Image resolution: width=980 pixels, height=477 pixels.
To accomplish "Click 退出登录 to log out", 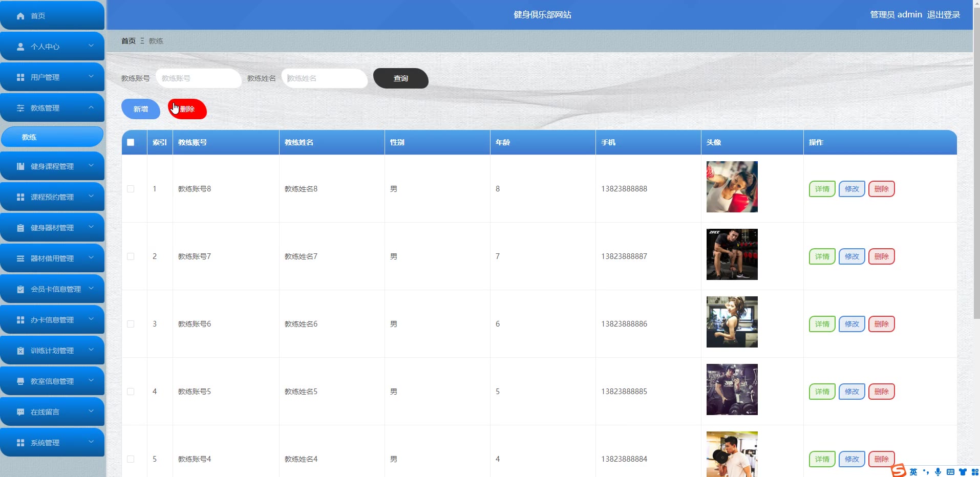I will pyautogui.click(x=944, y=15).
